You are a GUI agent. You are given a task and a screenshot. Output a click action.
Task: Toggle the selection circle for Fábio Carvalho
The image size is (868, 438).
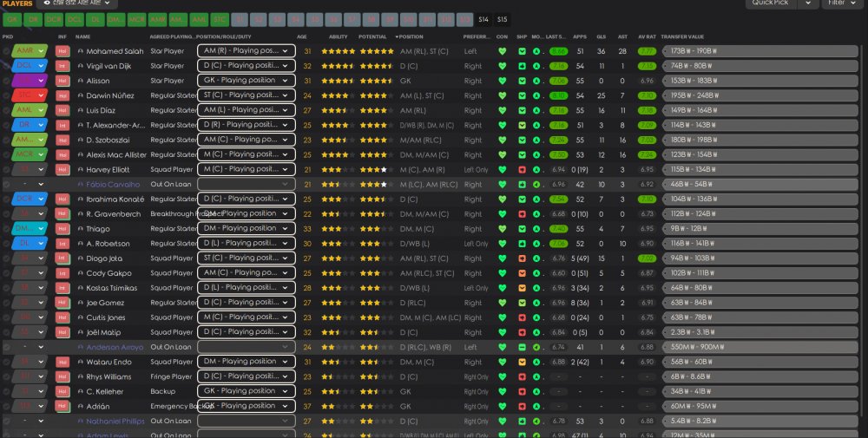coord(6,184)
